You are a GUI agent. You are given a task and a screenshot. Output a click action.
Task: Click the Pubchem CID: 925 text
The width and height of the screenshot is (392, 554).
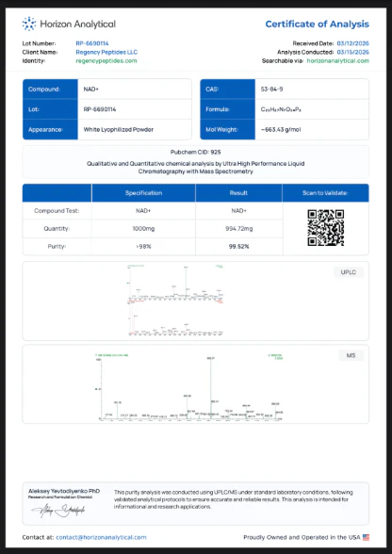click(195, 153)
